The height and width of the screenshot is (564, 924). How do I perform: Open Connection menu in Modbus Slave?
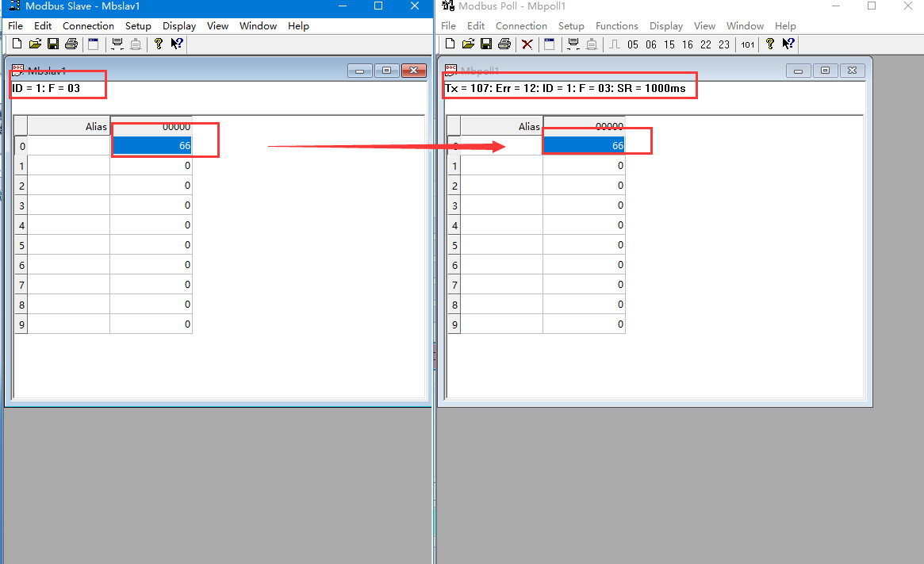pyautogui.click(x=88, y=25)
